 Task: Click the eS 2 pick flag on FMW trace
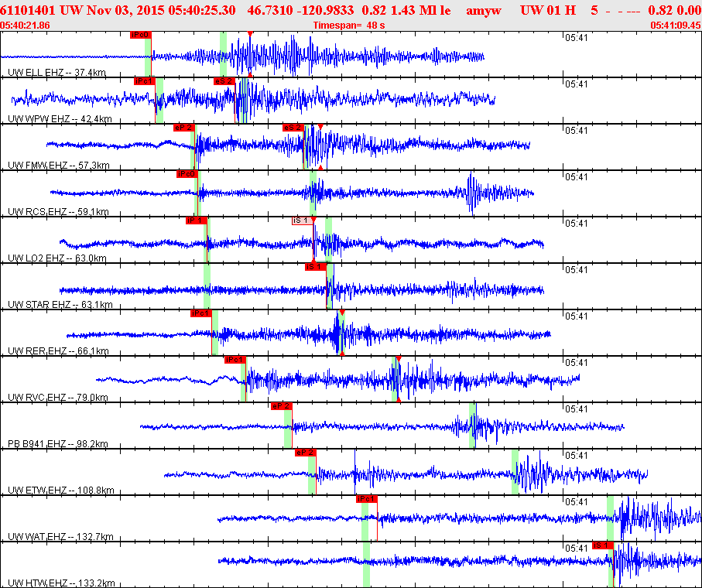(292, 128)
